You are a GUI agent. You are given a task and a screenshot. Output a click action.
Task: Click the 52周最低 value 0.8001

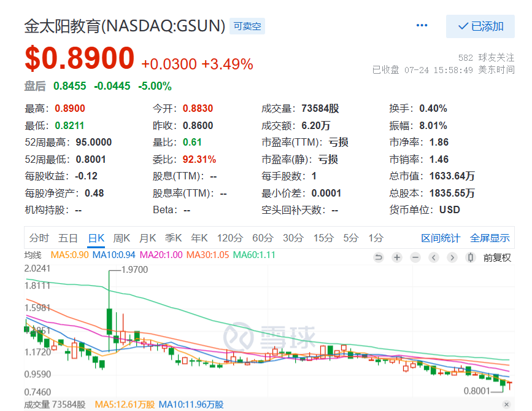click(91, 159)
